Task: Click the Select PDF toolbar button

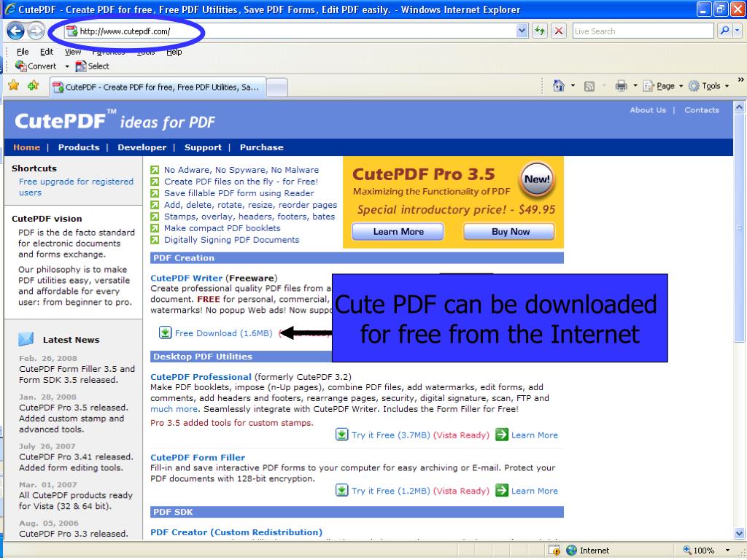Action: [x=93, y=66]
